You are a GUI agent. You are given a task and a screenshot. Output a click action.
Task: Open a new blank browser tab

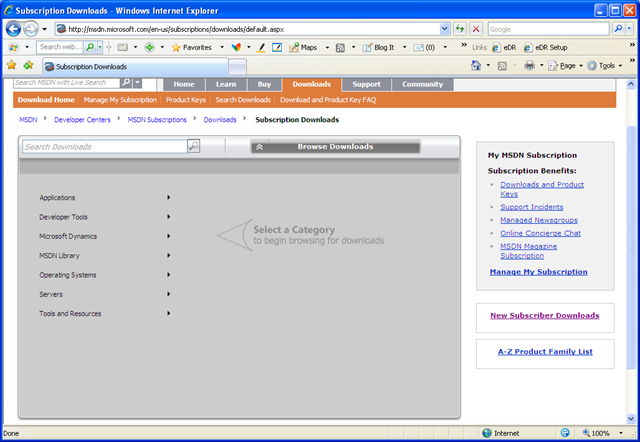tap(237, 67)
